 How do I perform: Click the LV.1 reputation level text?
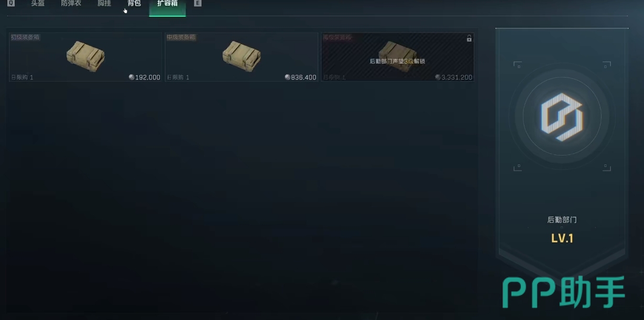(x=562, y=238)
